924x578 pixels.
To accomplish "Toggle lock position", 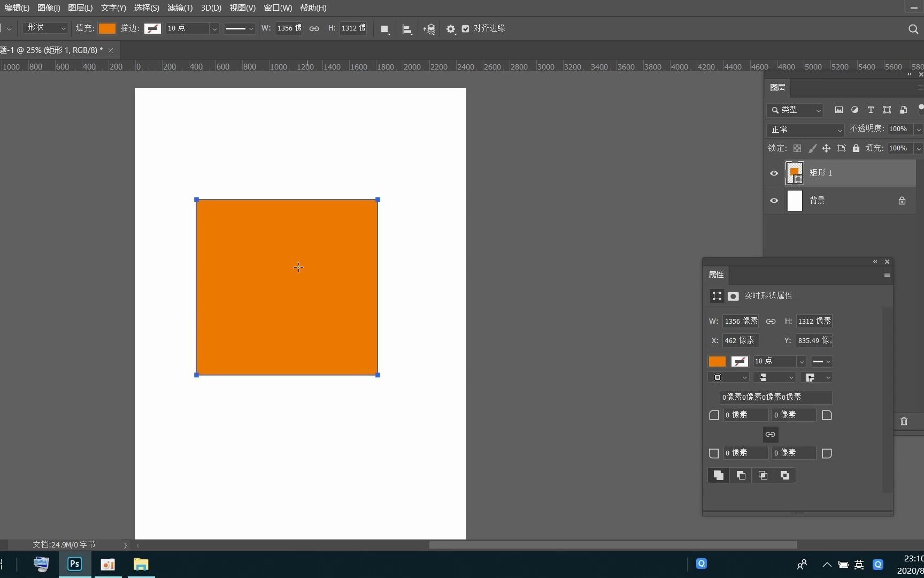I will tap(826, 148).
